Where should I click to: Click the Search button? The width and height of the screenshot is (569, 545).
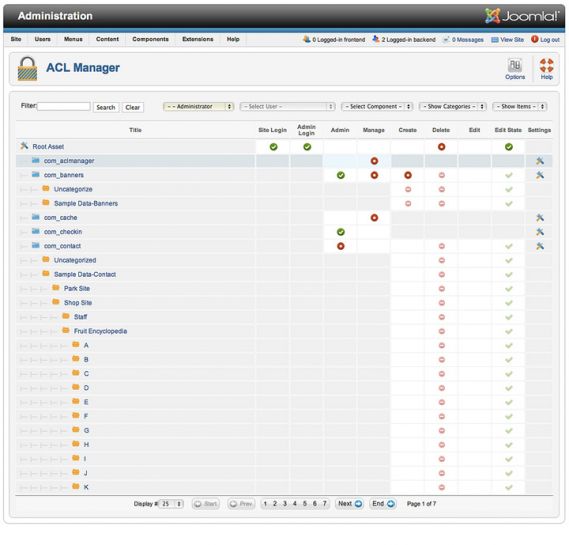click(x=106, y=107)
